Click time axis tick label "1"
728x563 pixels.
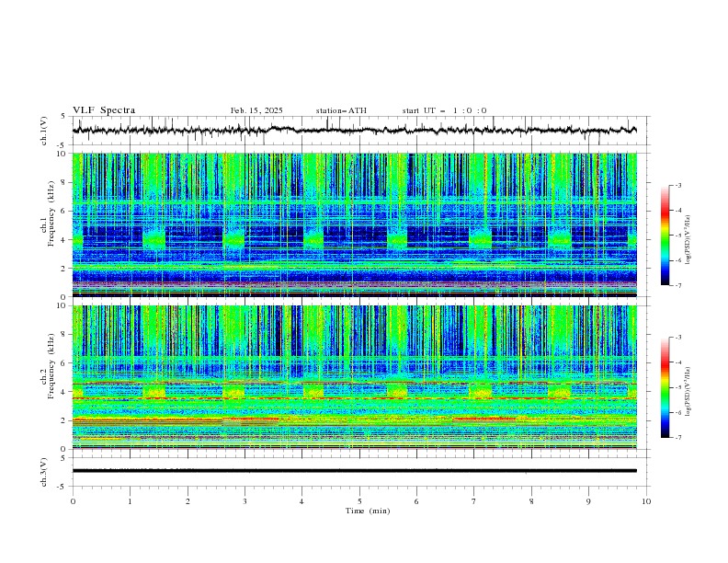pyautogui.click(x=130, y=501)
